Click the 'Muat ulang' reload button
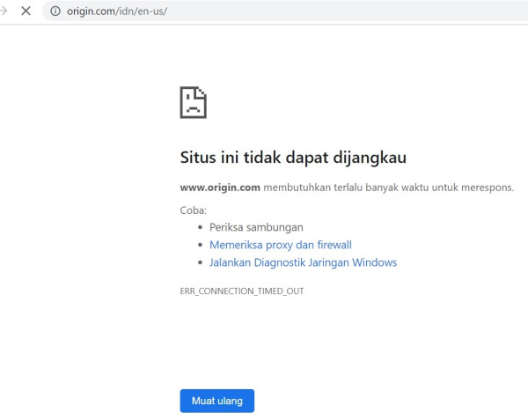Screen dimensions: 528x420 217,401
